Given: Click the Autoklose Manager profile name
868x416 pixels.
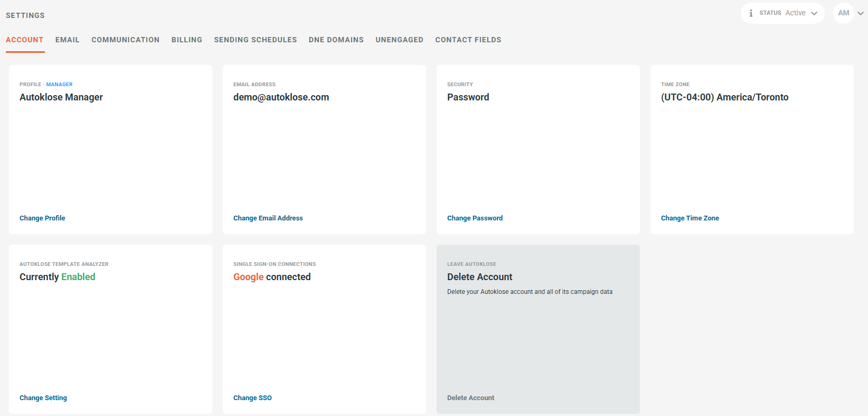Looking at the screenshot, I should (61, 97).
